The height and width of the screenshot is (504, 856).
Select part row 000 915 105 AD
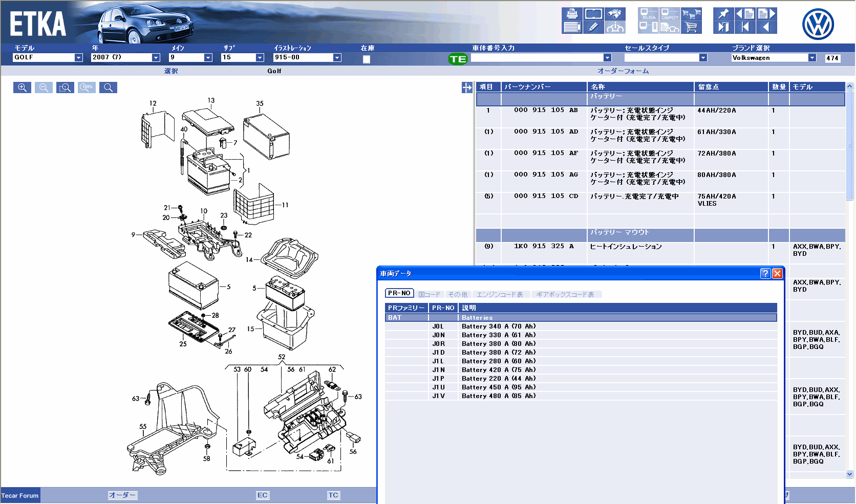(x=661, y=138)
